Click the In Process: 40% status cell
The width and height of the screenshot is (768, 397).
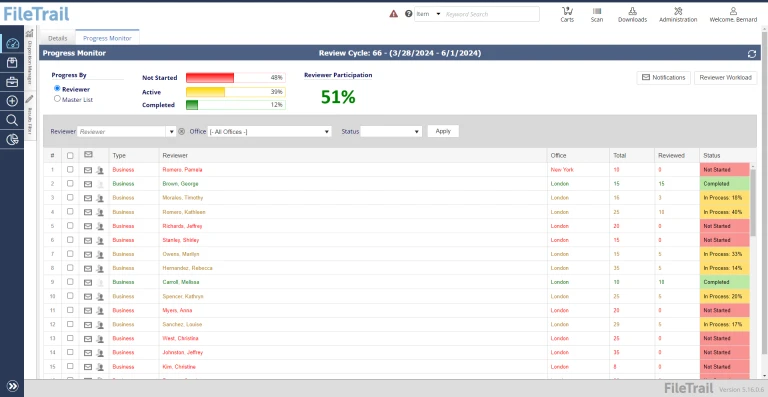click(724, 212)
